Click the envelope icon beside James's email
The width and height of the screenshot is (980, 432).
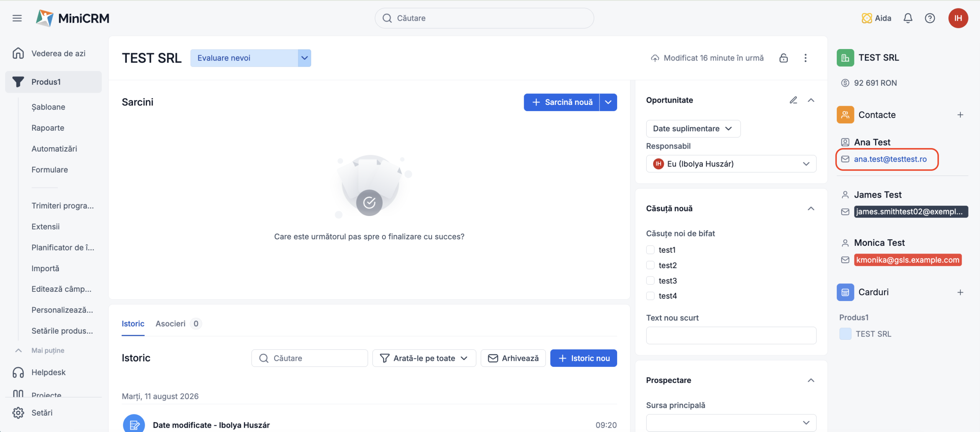pos(845,212)
